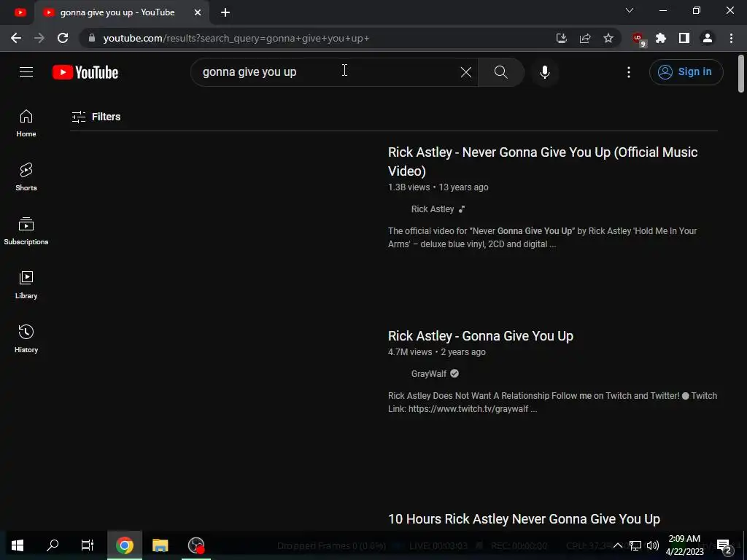Image resolution: width=747 pixels, height=560 pixels.
Task: Open Never Gonna Give You Up official video
Action: 543,161
